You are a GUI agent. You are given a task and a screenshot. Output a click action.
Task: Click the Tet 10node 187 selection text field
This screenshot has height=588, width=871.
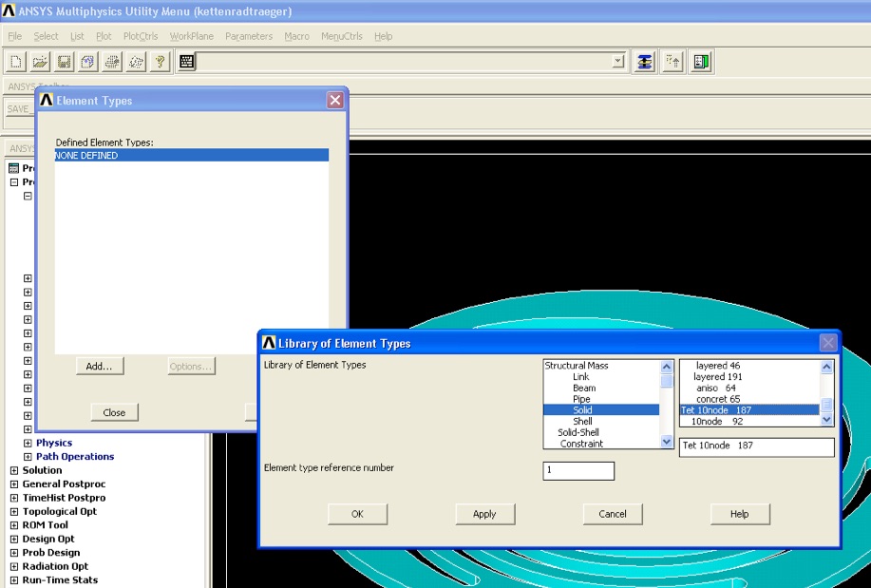tap(757, 446)
